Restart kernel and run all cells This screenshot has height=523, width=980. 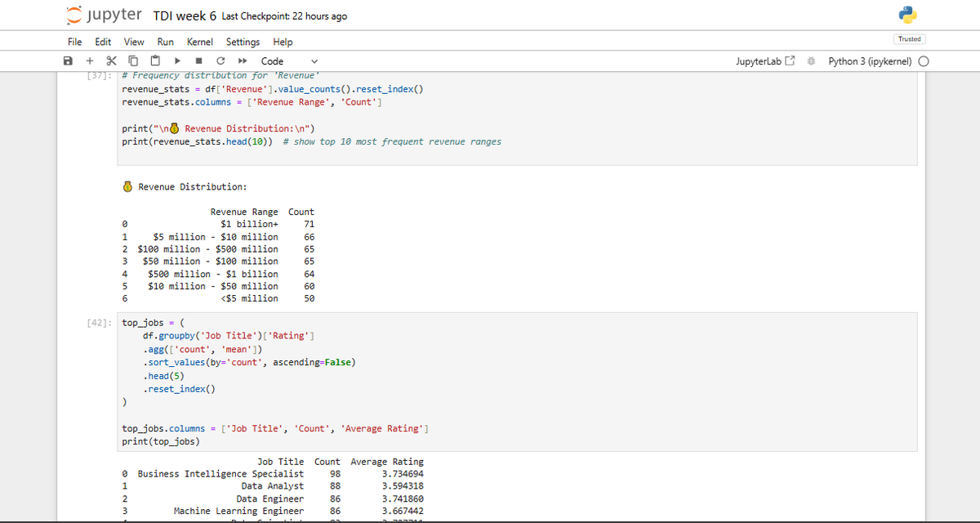tap(242, 61)
